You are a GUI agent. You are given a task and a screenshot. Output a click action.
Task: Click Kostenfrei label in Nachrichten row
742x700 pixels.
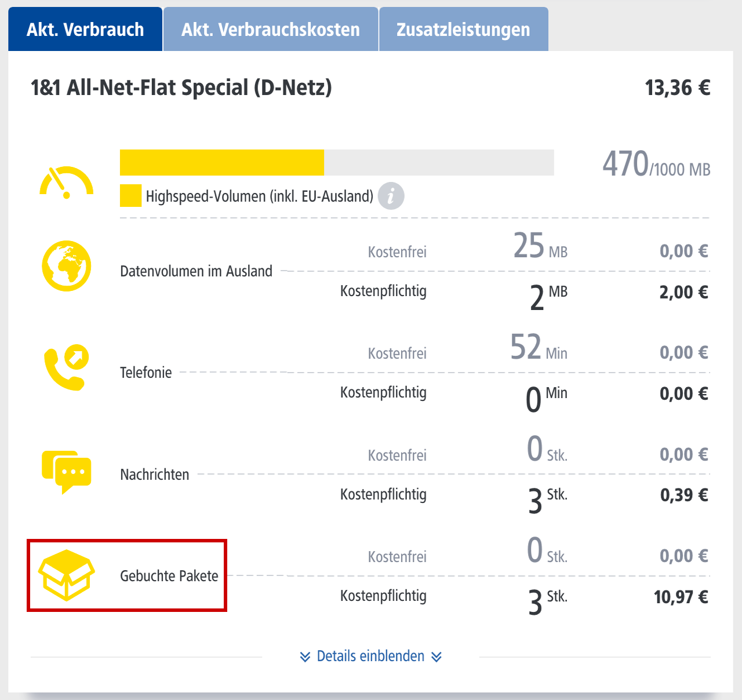[x=397, y=455]
